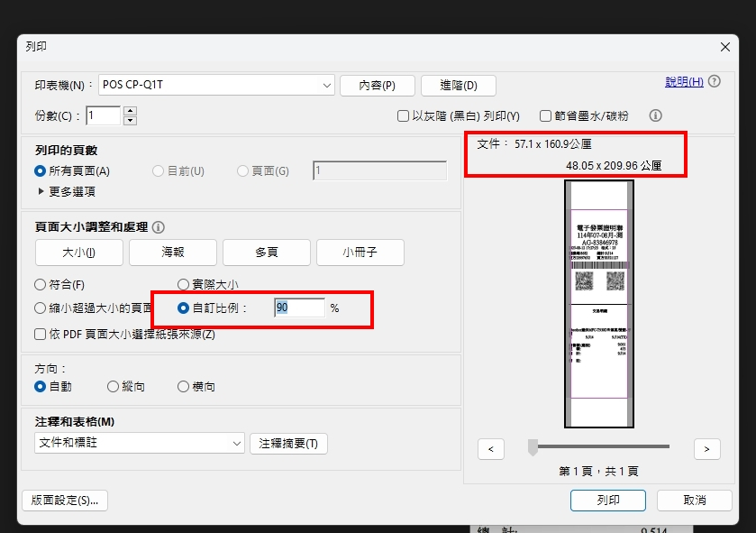Click the page sizing info icon
Screen dimensions: 756x533
159,227
